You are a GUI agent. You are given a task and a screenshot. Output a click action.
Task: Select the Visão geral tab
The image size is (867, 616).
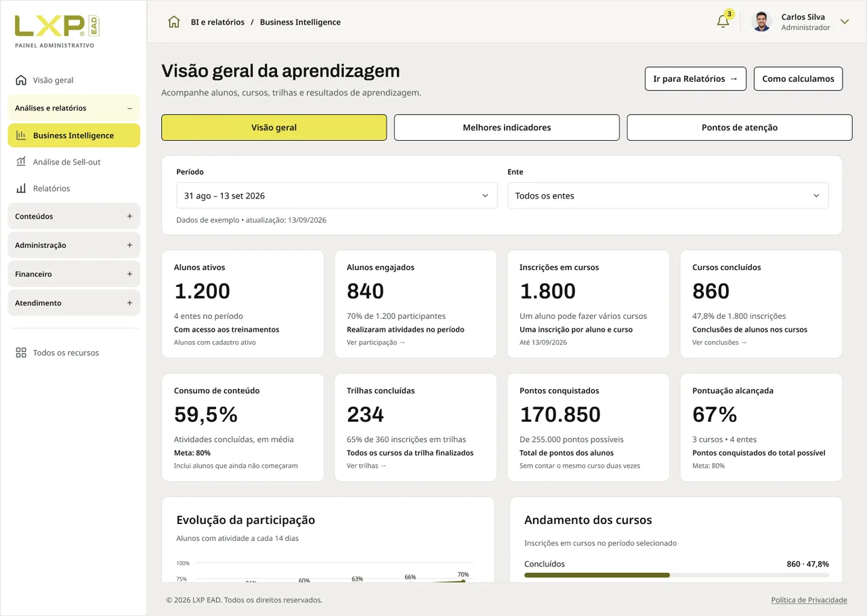point(274,127)
